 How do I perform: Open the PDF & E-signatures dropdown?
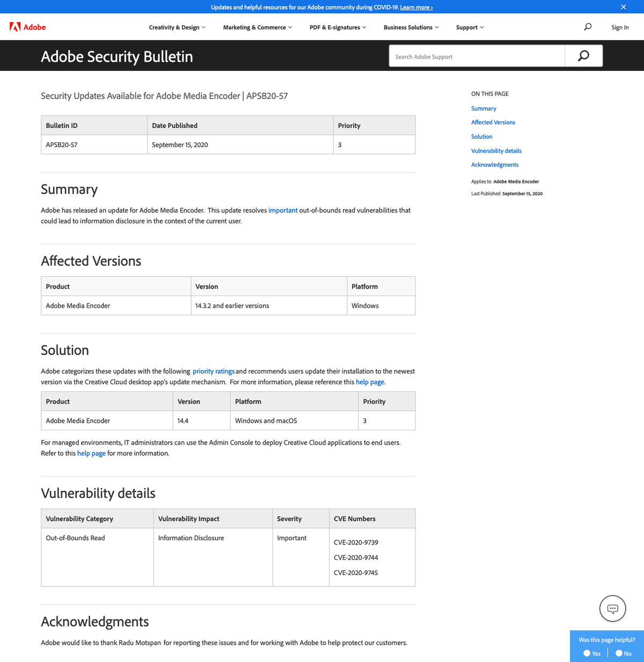click(338, 27)
